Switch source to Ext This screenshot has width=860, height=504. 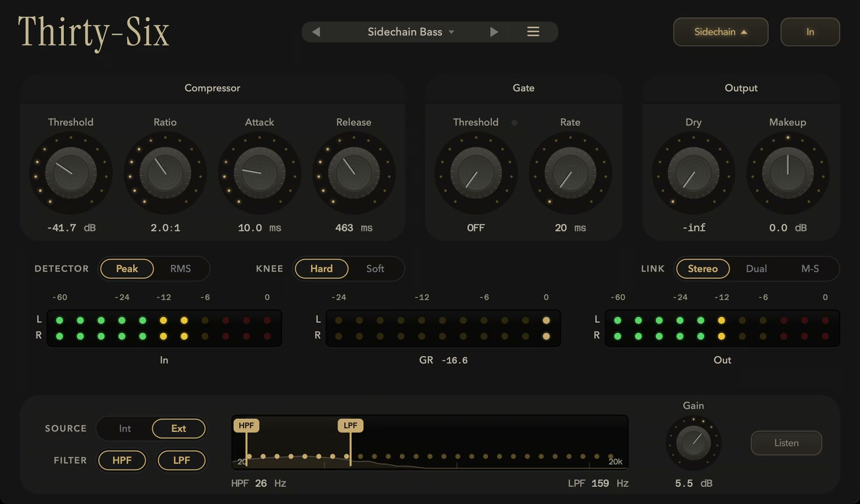[178, 429]
